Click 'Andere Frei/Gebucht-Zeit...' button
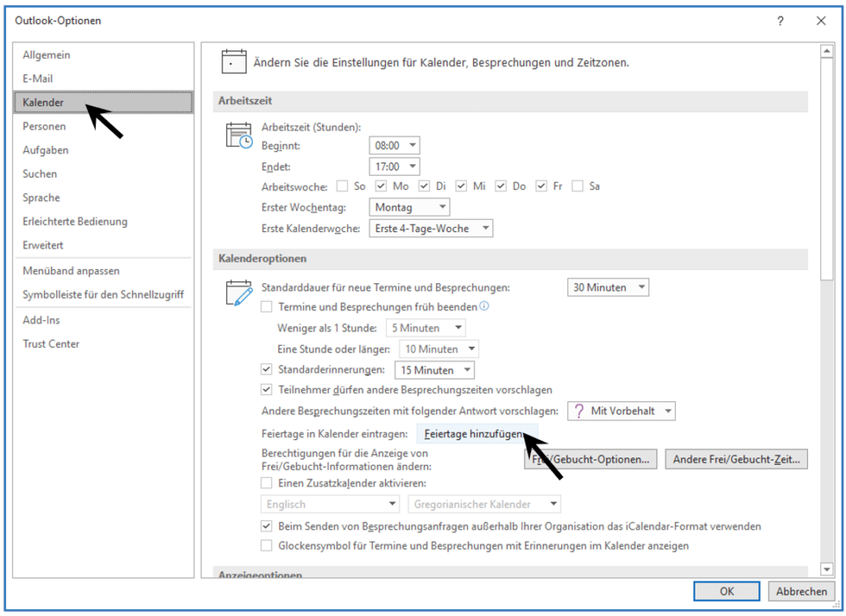The height and width of the screenshot is (616, 846). 736,460
